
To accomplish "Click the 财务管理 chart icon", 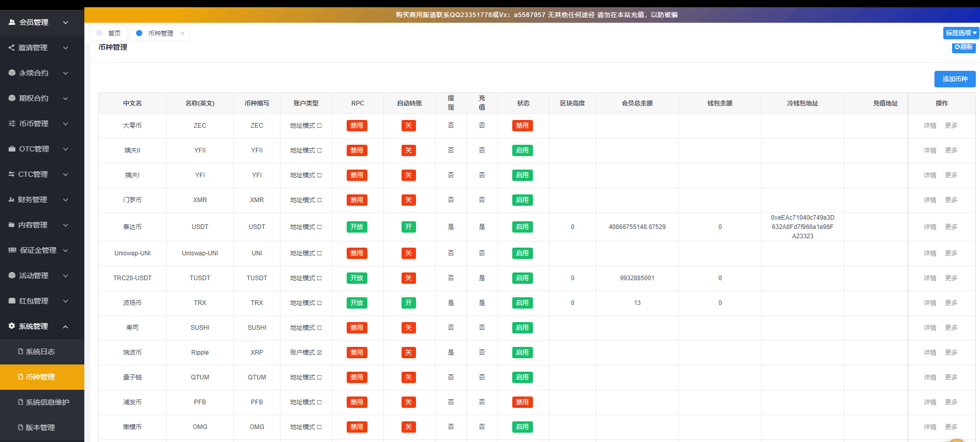I will pos(11,200).
